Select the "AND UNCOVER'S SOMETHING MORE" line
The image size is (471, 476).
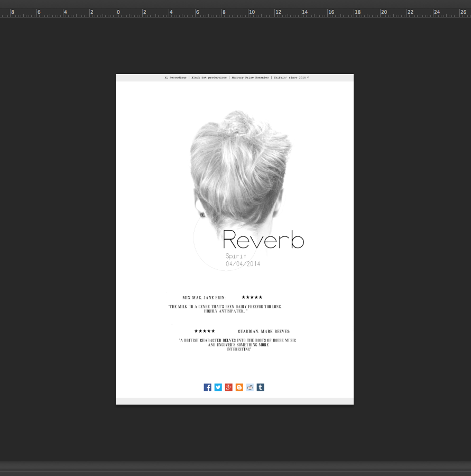[238, 345]
